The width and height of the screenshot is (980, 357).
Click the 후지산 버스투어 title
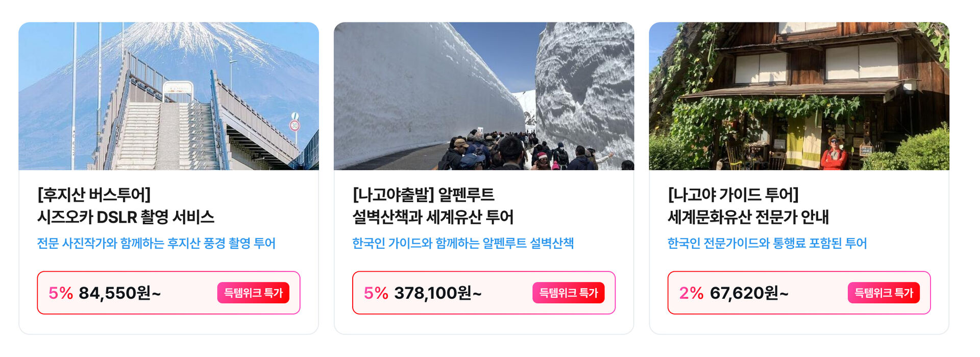pos(94,195)
